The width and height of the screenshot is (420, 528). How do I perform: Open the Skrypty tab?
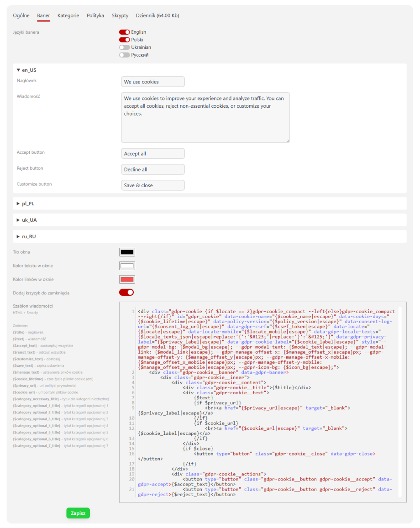(x=120, y=16)
